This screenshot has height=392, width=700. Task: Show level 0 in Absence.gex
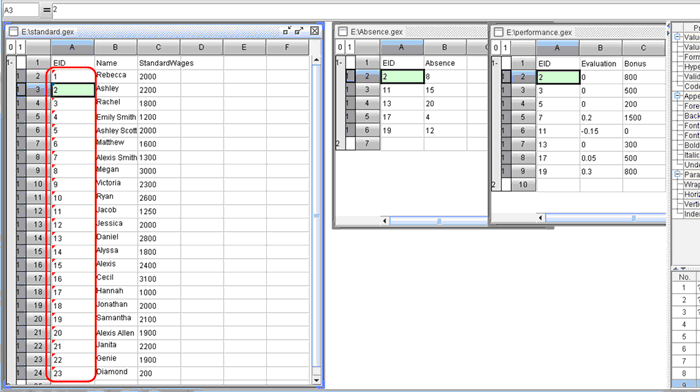[340, 47]
